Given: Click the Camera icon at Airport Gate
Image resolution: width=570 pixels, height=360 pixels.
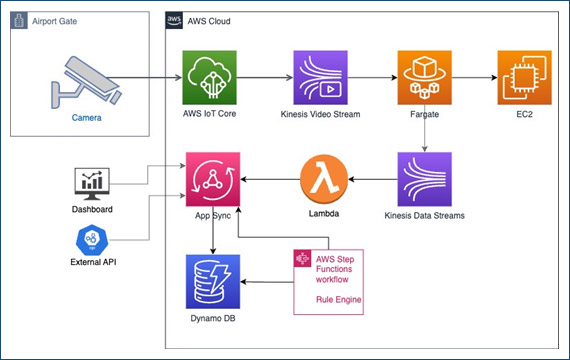Looking at the screenshot, I should point(86,82).
